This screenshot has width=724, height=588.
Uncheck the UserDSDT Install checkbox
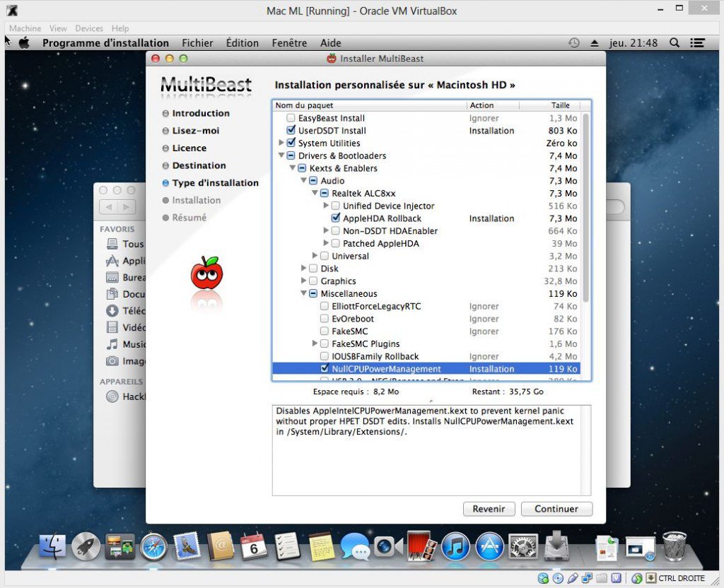[x=291, y=131]
